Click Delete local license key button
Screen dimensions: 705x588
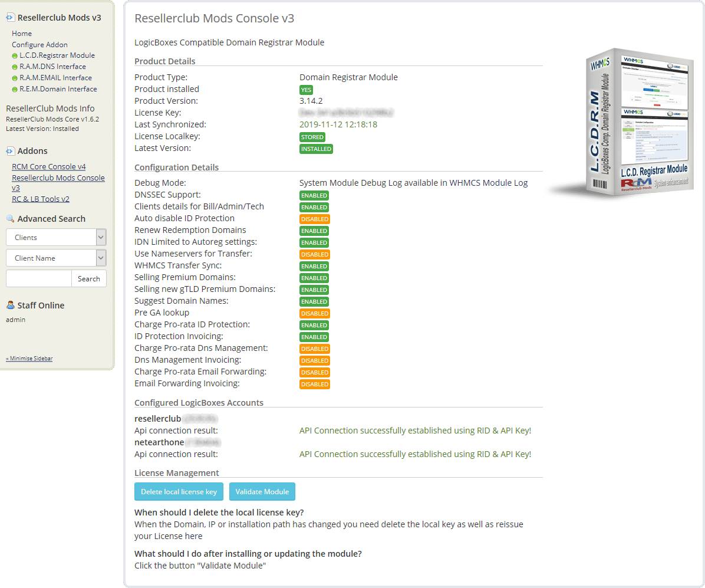(179, 492)
